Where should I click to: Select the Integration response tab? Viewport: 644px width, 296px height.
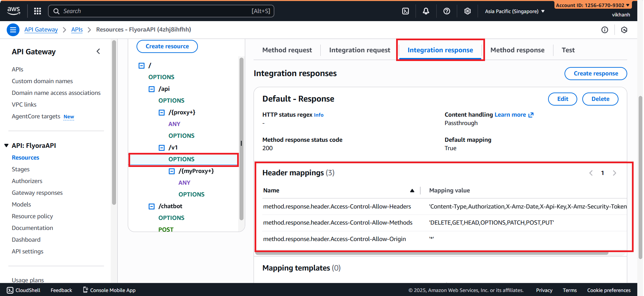click(440, 50)
